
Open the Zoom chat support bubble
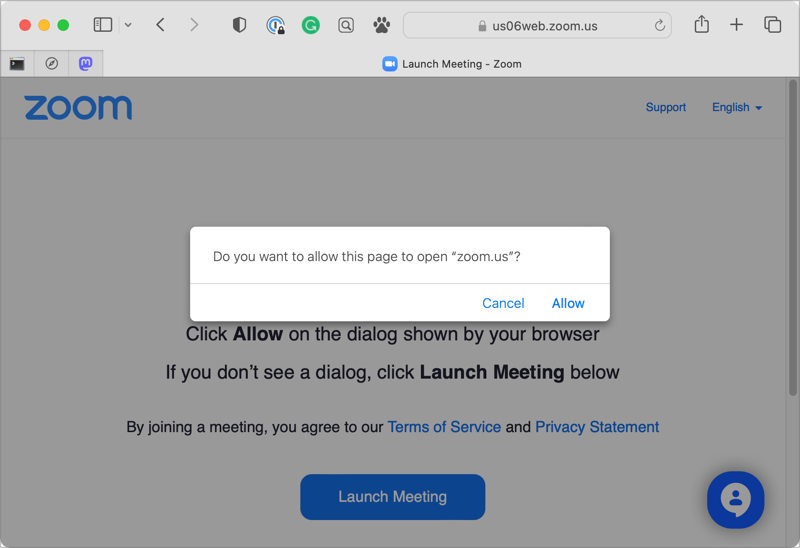(x=735, y=499)
